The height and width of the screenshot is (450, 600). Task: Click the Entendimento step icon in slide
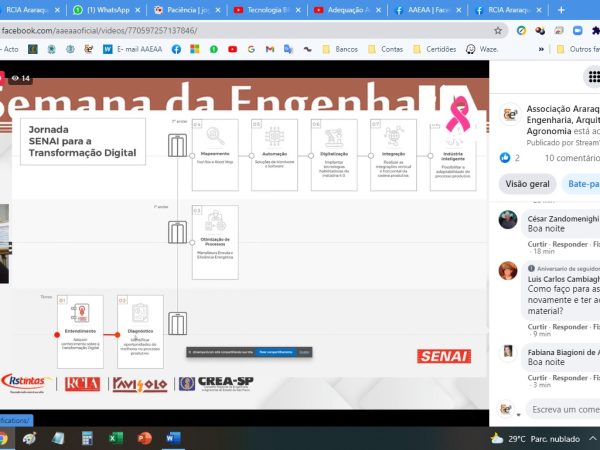pyautogui.click(x=80, y=313)
